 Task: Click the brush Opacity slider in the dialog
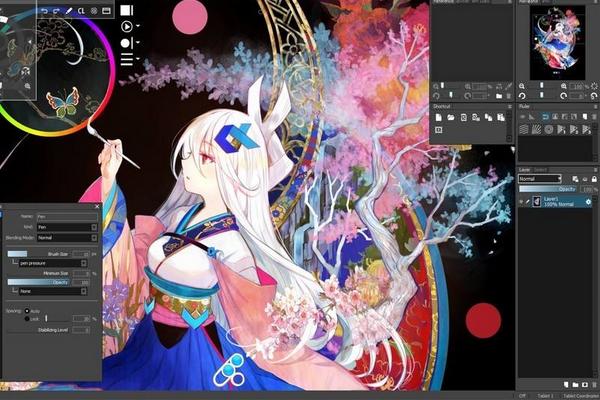(39, 282)
